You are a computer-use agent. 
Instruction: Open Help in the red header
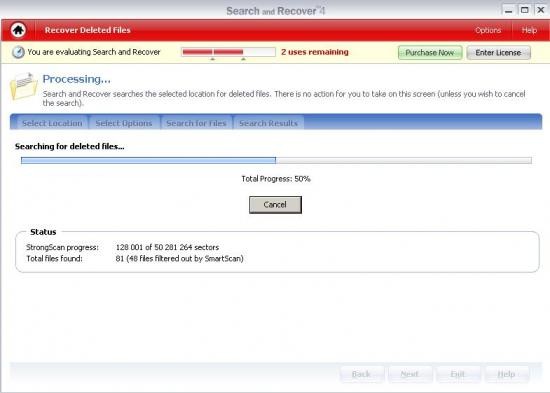(529, 30)
